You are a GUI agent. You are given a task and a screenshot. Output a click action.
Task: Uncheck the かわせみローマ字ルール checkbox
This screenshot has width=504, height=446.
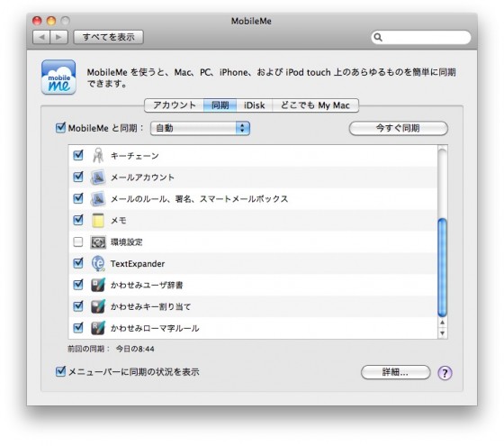(78, 328)
